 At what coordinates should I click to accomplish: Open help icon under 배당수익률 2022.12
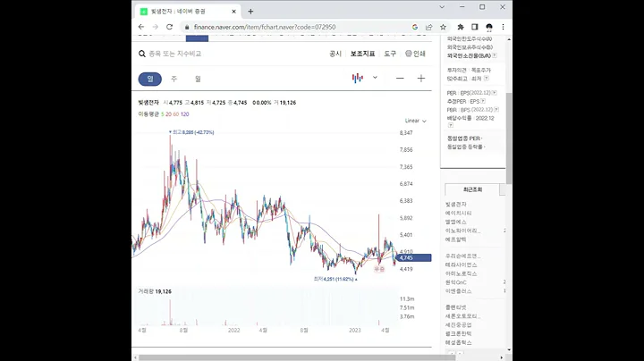pos(451,125)
